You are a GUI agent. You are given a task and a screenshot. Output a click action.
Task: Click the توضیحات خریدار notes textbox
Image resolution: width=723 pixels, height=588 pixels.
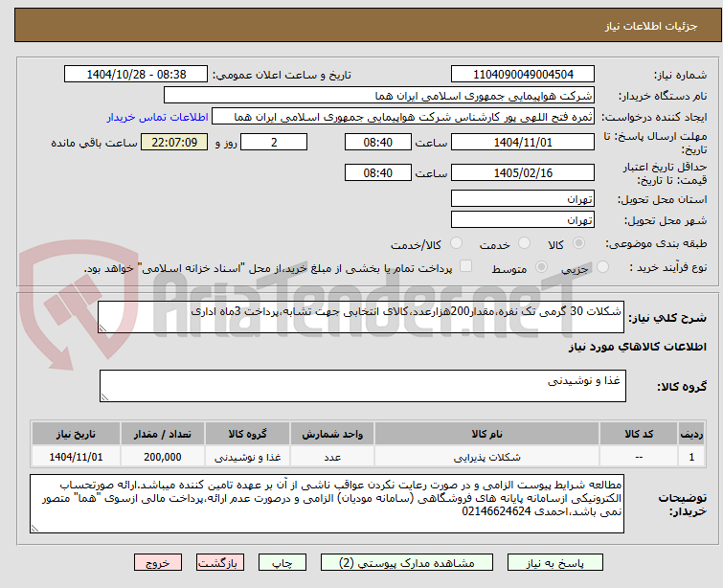pyautogui.click(x=327, y=504)
